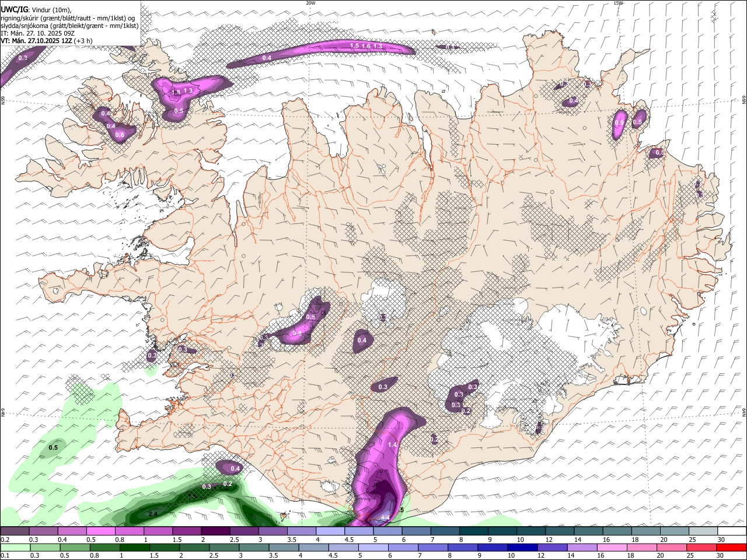Select the bright pink snow swatch at 0.5

[x=100, y=531]
